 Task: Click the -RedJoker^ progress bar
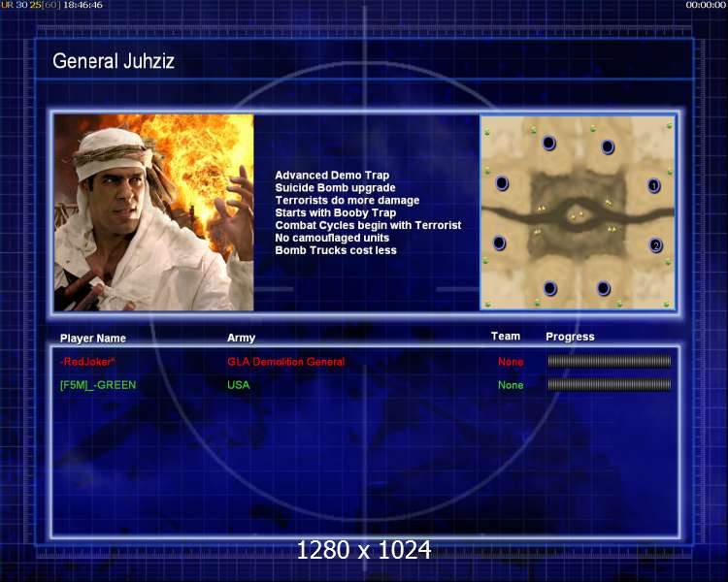[x=610, y=361]
